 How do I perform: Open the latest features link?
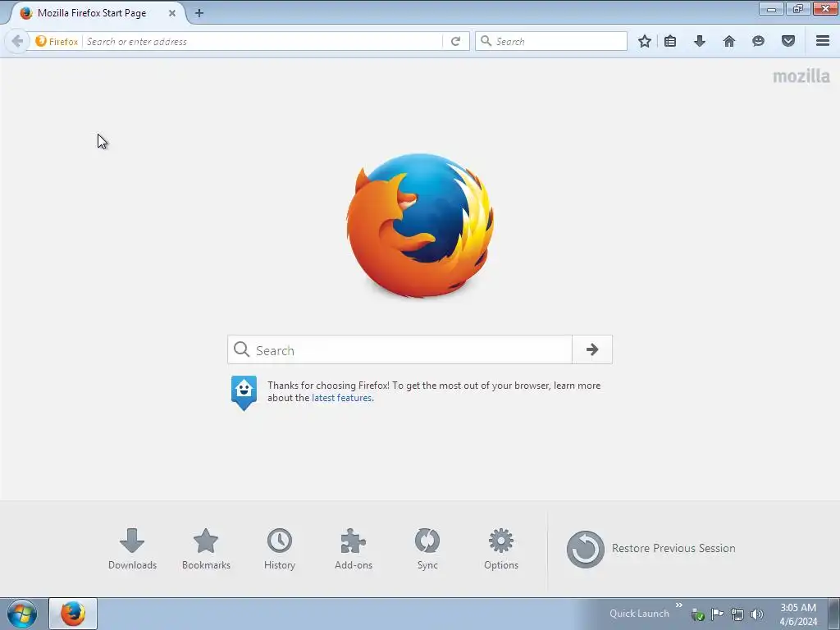(x=342, y=398)
